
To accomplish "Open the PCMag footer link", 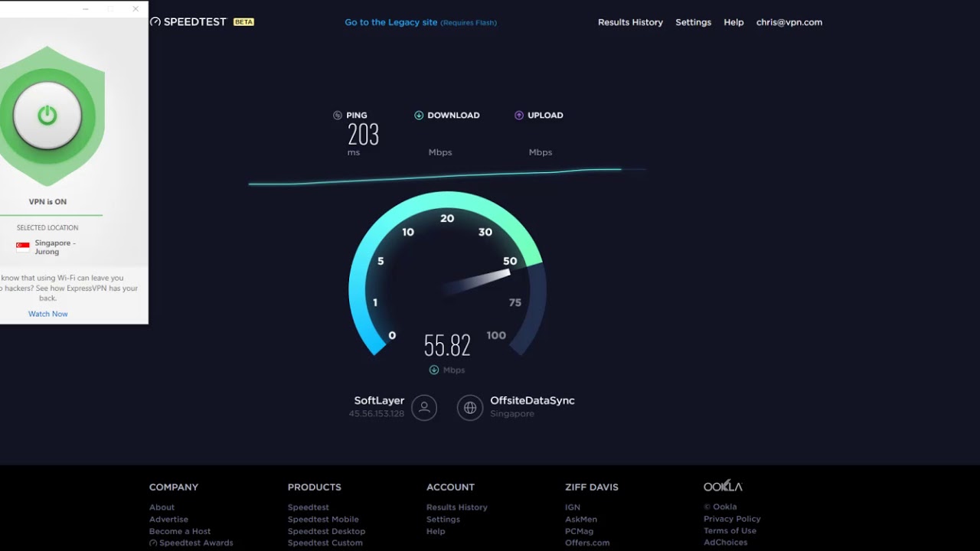I will point(580,531).
